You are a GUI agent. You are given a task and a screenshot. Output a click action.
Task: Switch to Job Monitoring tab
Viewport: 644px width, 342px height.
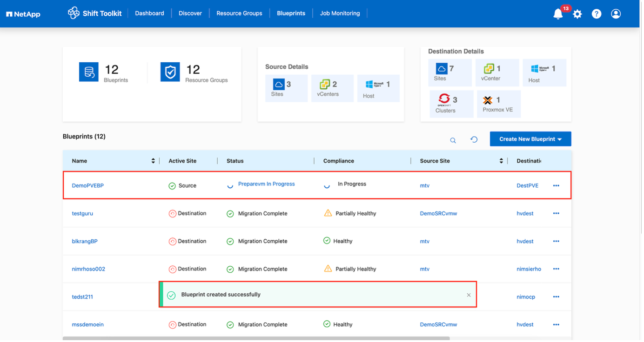[340, 13]
